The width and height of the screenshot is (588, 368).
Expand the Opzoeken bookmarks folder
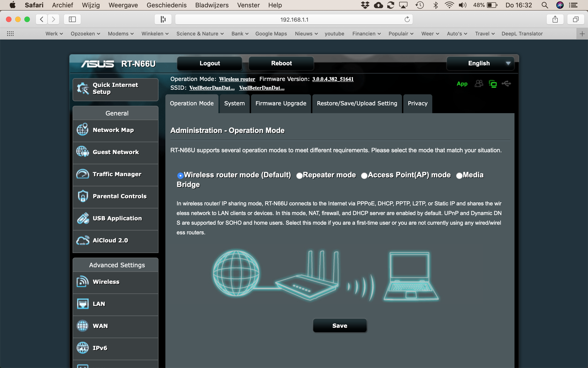(85, 34)
